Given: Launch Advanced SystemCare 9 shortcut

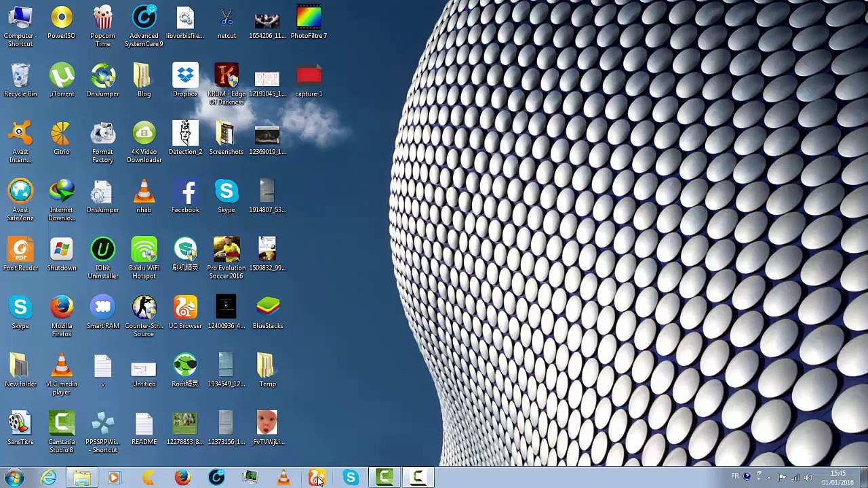Looking at the screenshot, I should click(x=144, y=26).
